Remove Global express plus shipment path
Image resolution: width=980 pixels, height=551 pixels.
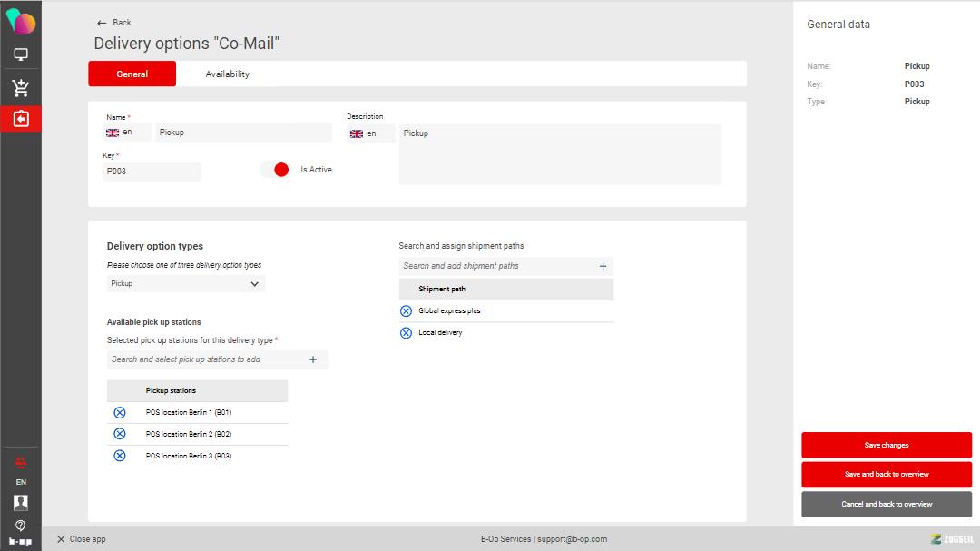click(406, 311)
